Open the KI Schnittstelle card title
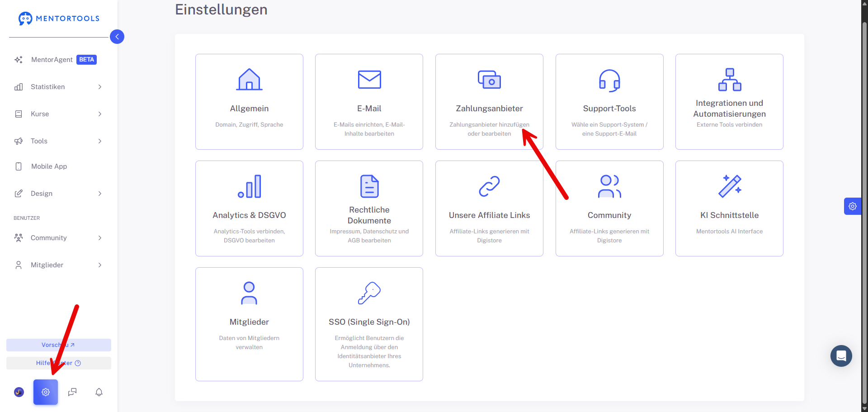This screenshot has width=868, height=412. 730,215
